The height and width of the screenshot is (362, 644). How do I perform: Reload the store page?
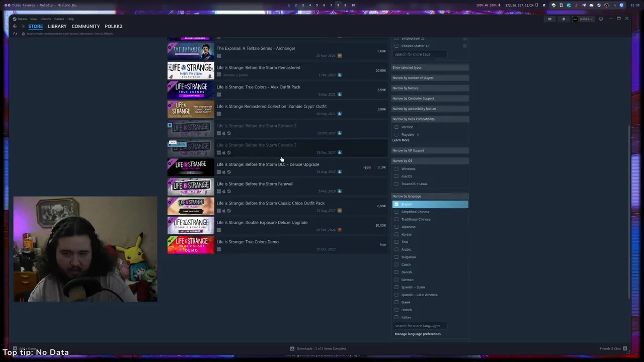15,34
